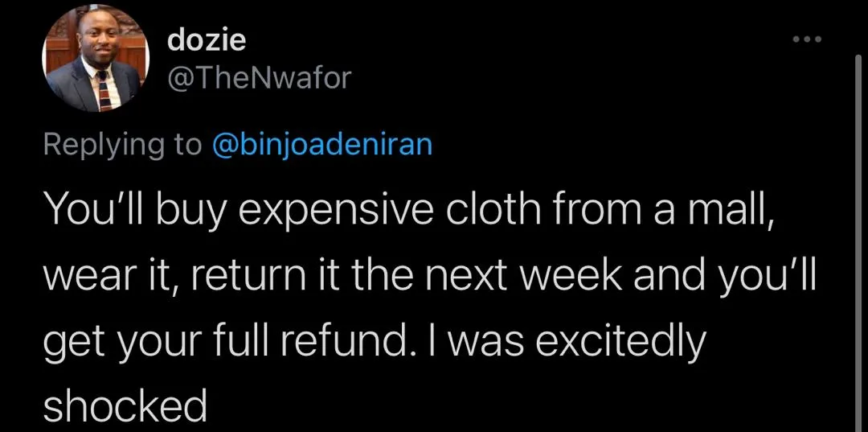Click the vertical scrollbar on the right edge
868x432 pixels.
click(x=858, y=244)
